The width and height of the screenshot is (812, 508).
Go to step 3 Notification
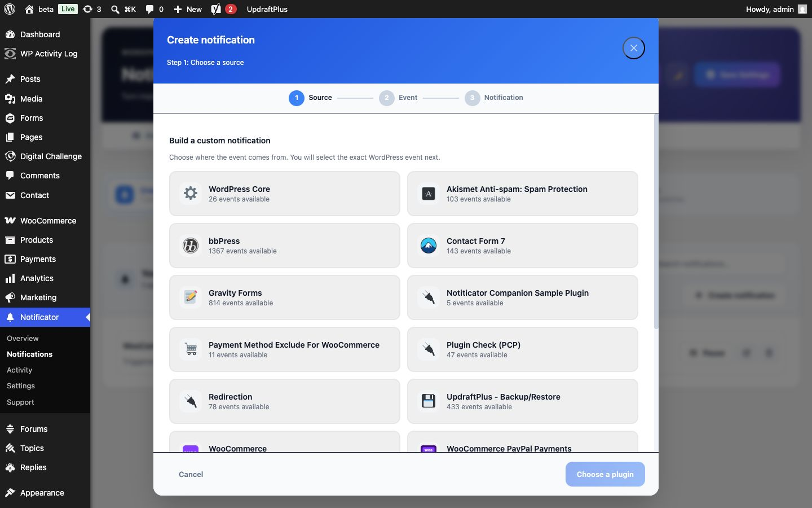[494, 98]
